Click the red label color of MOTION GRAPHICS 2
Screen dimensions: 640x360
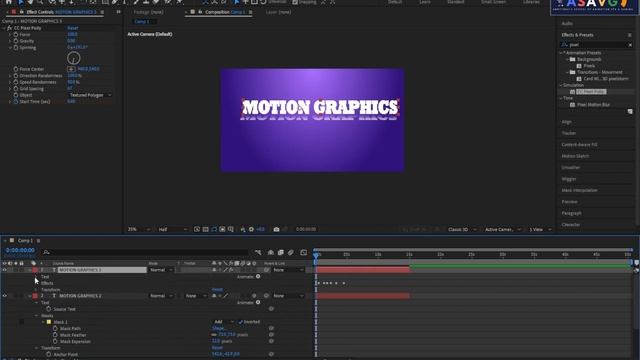click(x=35, y=296)
